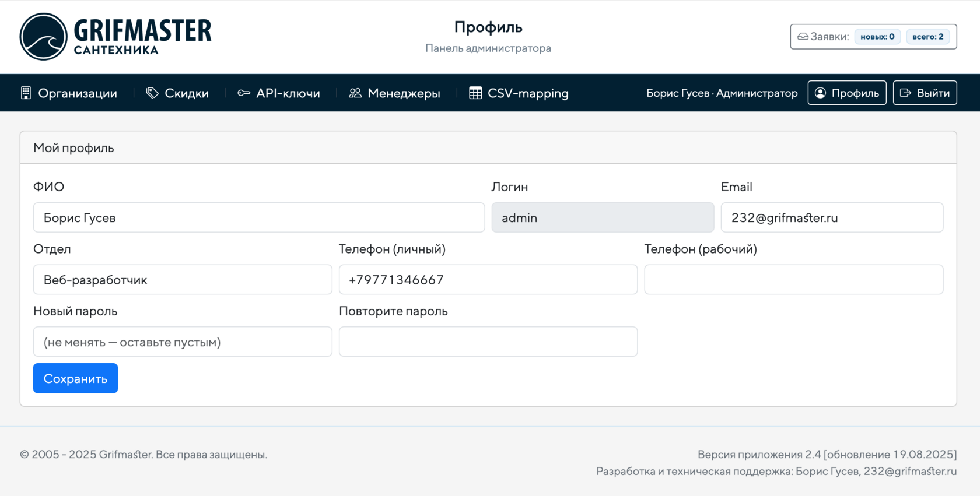Open the Заявки requests label
Screen dimensions: 980x496
tap(829, 37)
